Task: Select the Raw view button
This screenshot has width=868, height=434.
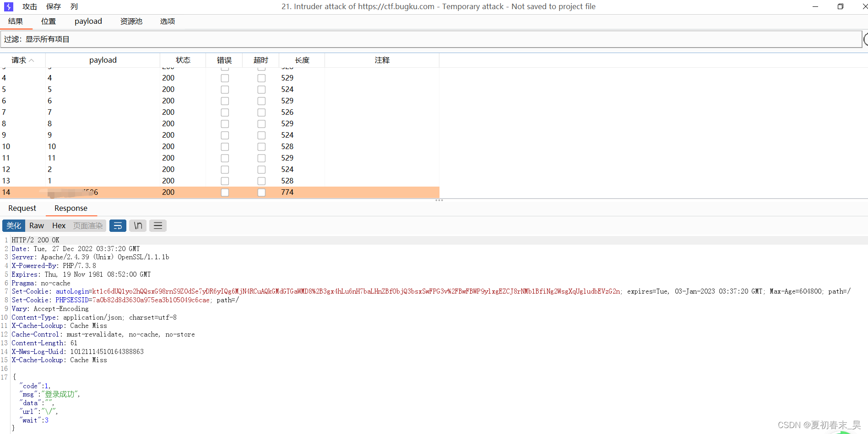Action: tap(37, 225)
